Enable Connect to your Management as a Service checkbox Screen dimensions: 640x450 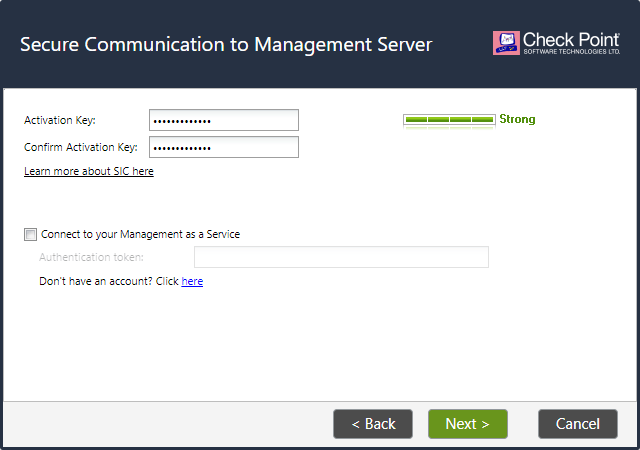[x=30, y=234]
